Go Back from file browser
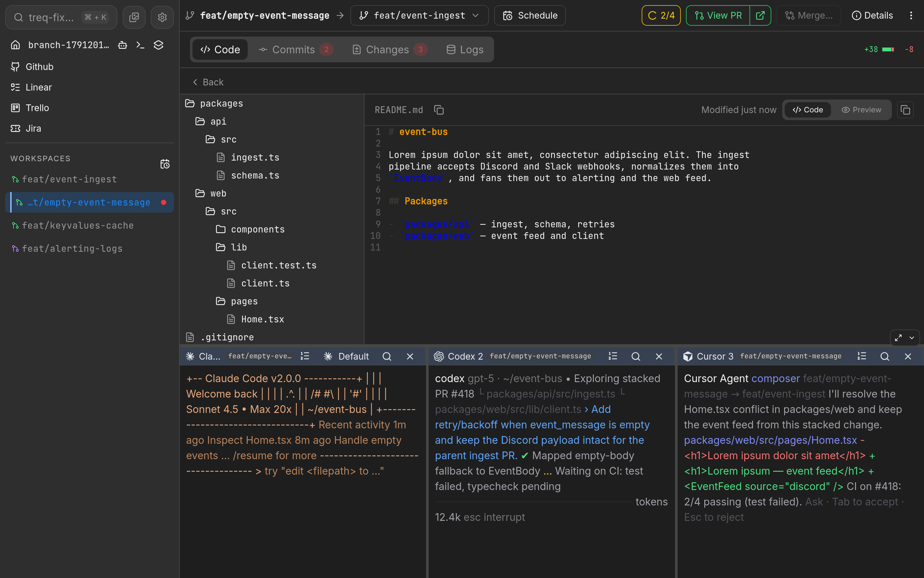Viewport: 924px width, 578px height. coord(208,82)
